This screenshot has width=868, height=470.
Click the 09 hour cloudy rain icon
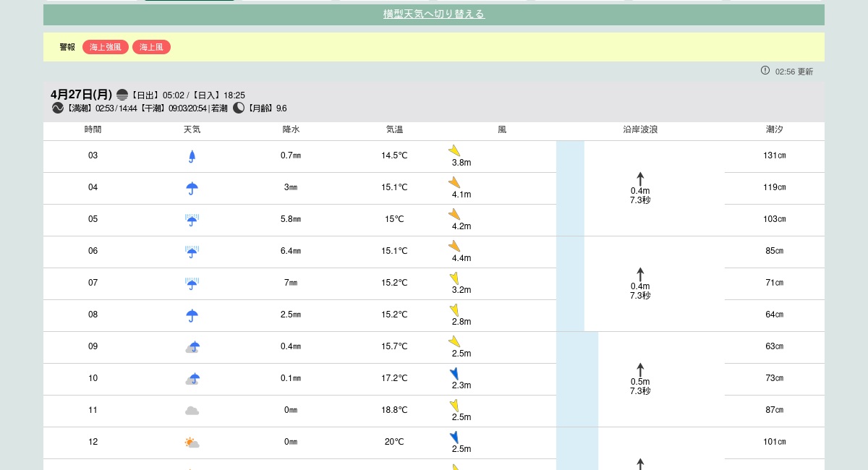click(x=192, y=347)
